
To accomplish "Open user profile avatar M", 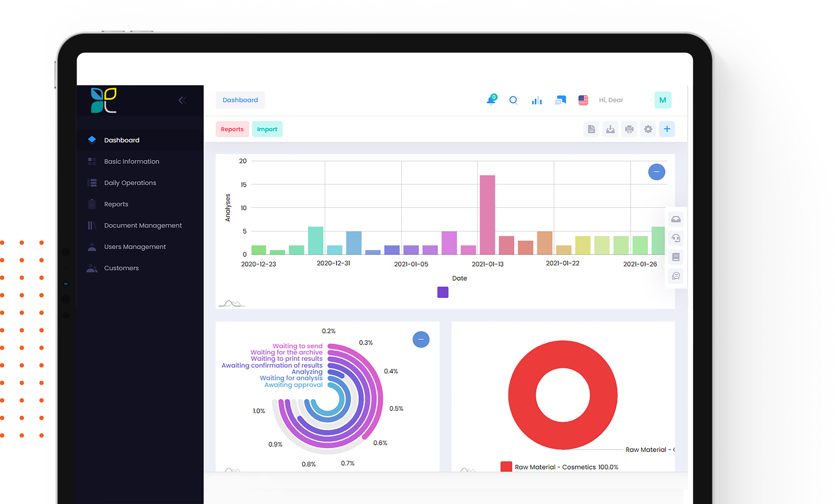I will [663, 100].
